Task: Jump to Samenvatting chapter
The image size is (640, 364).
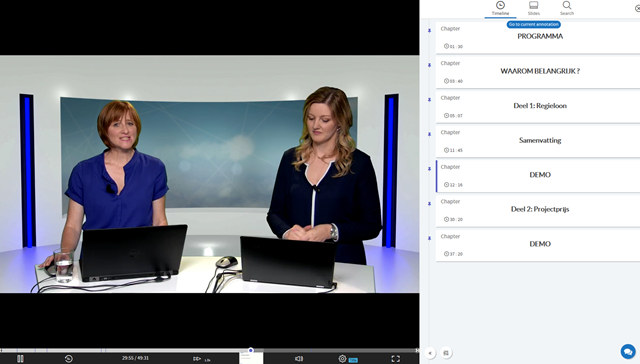Action: coord(538,141)
